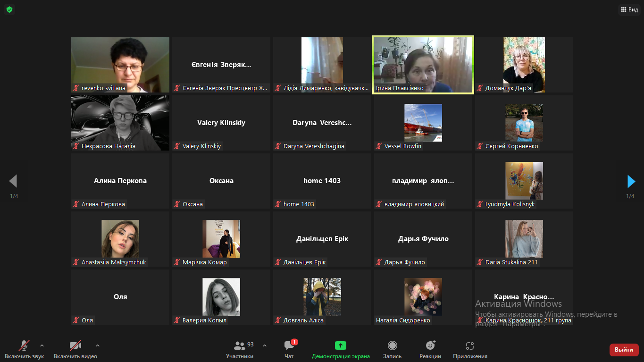Screen dimensions: 644x362
Task: Start screen share with the green icon
Action: (x=341, y=345)
